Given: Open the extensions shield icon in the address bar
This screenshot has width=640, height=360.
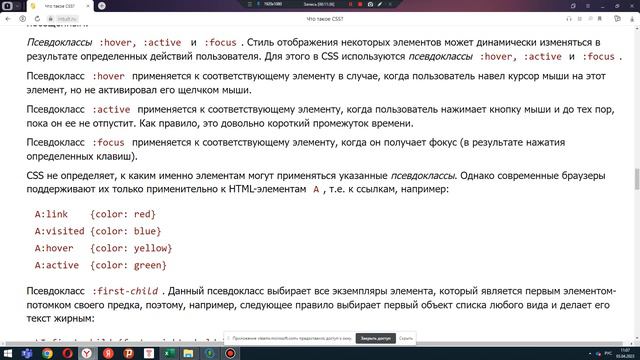Looking at the screenshot, I should [x=617, y=19].
